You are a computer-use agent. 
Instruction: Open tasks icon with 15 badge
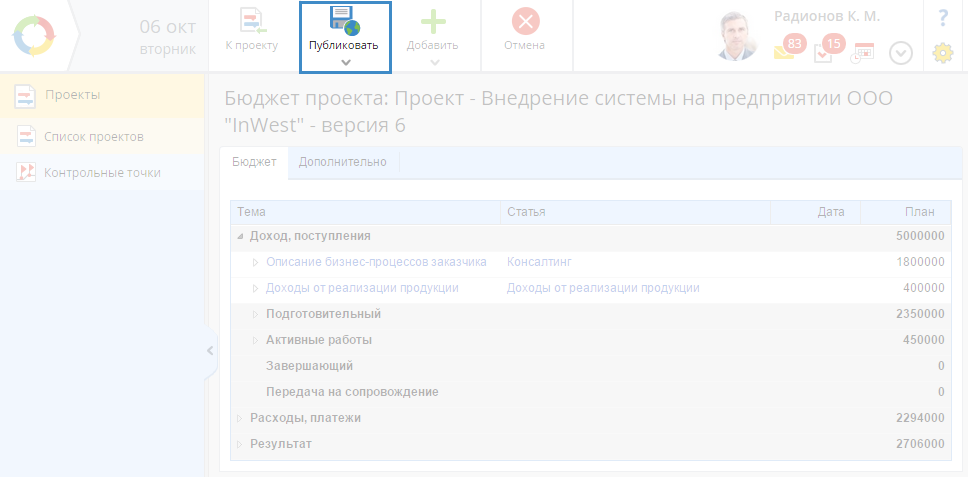coord(823,52)
